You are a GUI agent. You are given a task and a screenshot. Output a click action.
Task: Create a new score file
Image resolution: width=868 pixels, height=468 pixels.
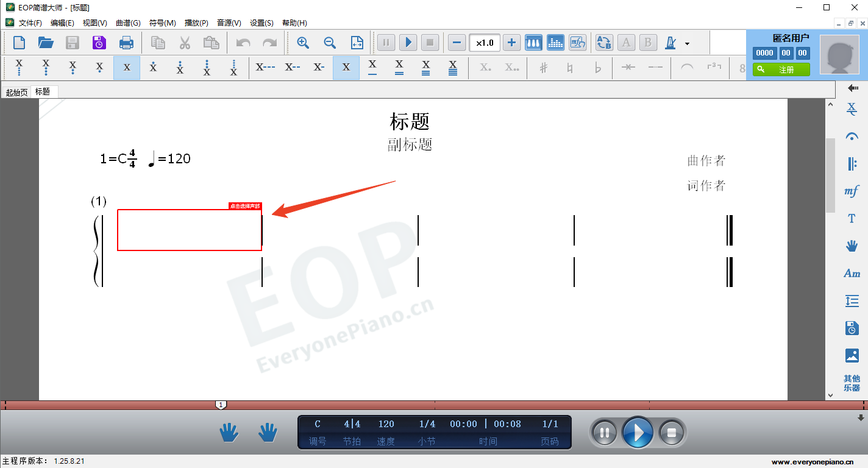point(20,43)
